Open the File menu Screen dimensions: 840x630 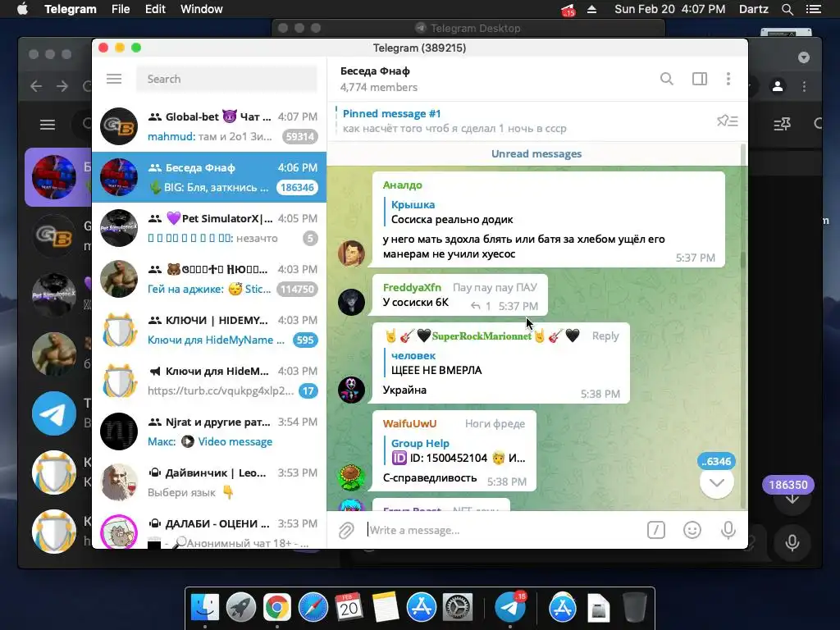(121, 9)
